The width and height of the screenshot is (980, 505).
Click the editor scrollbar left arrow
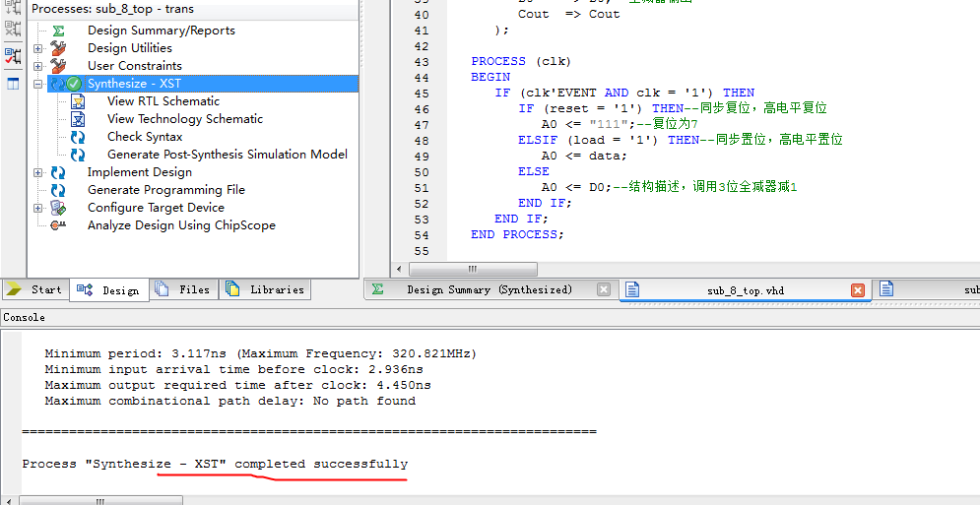click(x=399, y=269)
